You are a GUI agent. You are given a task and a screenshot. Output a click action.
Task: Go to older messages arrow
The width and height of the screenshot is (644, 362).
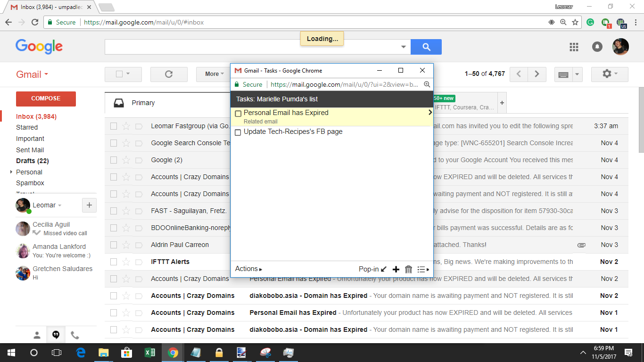[537, 74]
